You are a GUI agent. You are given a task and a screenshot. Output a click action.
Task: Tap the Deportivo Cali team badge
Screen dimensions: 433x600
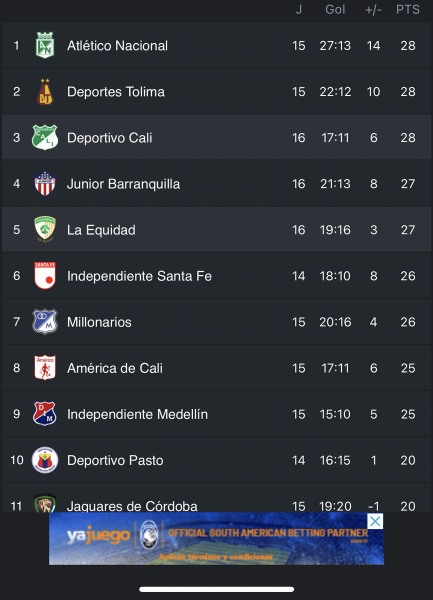[x=45, y=137]
